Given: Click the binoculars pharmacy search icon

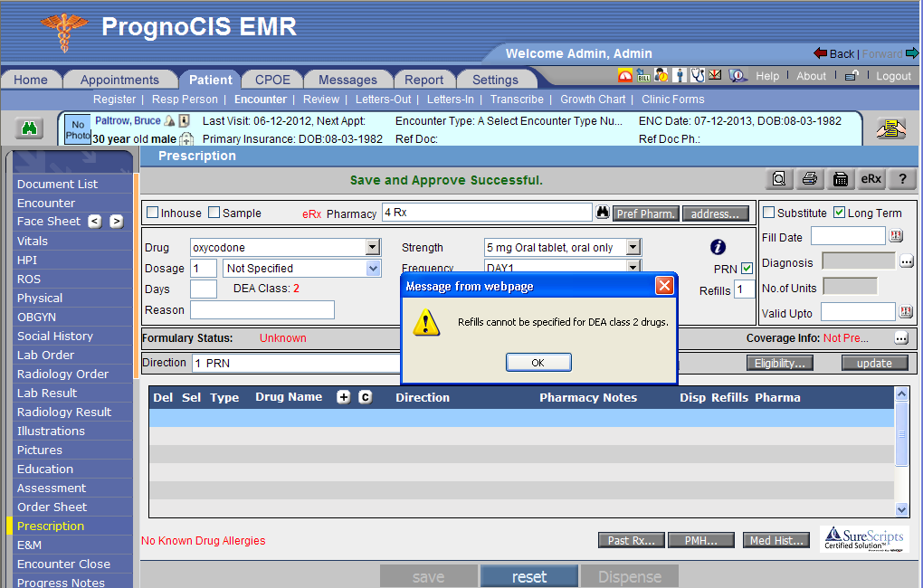Looking at the screenshot, I should (602, 212).
